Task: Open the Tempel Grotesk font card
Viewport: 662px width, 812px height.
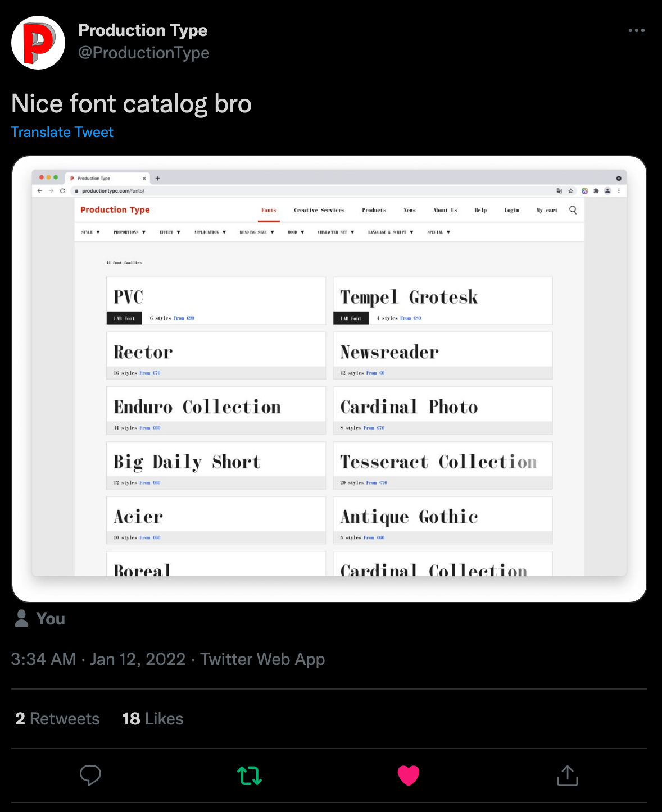Action: (x=443, y=301)
